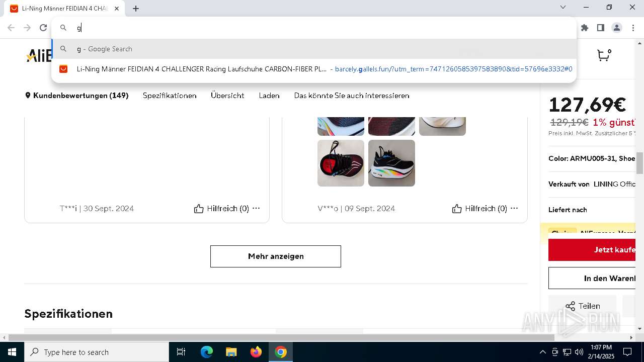The height and width of the screenshot is (362, 644).
Task: Click the horizontal page scrollbar
Action: point(282,337)
